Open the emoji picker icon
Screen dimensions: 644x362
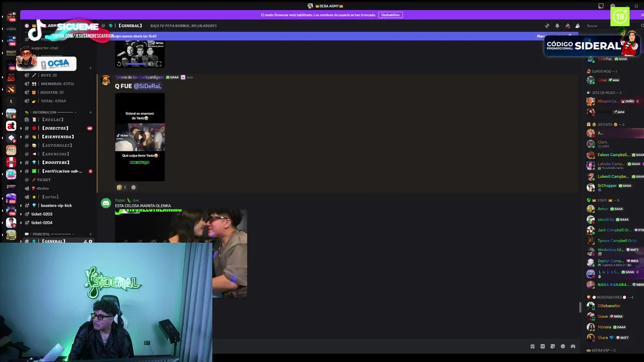coord(562,346)
